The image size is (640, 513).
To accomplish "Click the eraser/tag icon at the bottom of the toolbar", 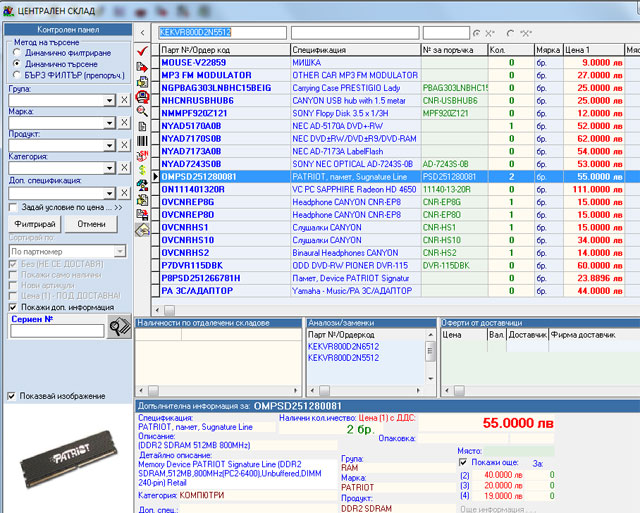I will click(142, 230).
